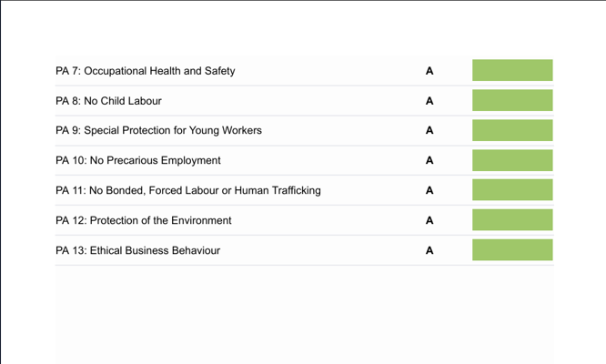The height and width of the screenshot is (364, 606).
Task: Click the PA 7 Occupational Health and Safety row label
Action: pyautogui.click(x=146, y=71)
